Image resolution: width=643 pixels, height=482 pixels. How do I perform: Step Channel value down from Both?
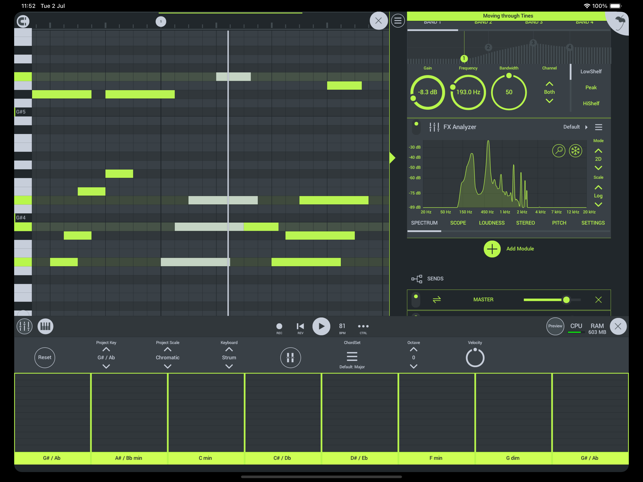[x=550, y=101]
